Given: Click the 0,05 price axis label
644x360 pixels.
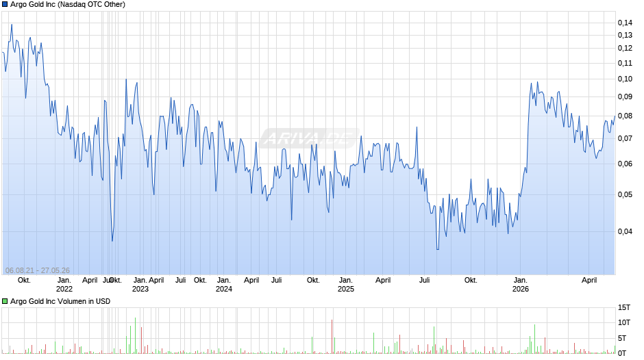Looking at the screenshot, I should 625,194.
